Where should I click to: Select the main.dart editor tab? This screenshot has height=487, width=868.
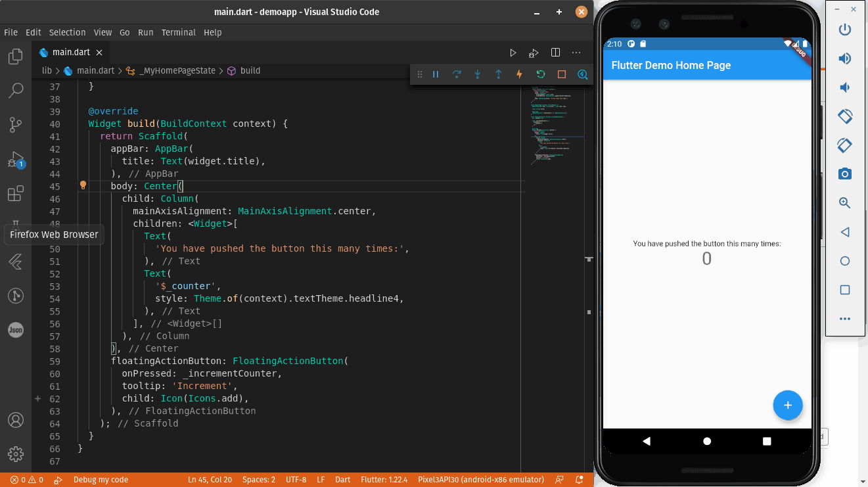coord(71,53)
